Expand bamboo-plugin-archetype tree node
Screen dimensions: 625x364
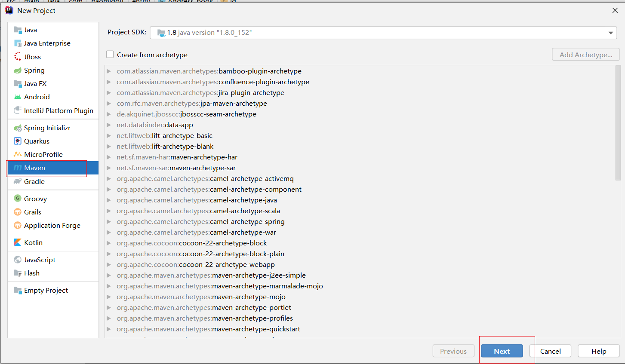coord(109,71)
